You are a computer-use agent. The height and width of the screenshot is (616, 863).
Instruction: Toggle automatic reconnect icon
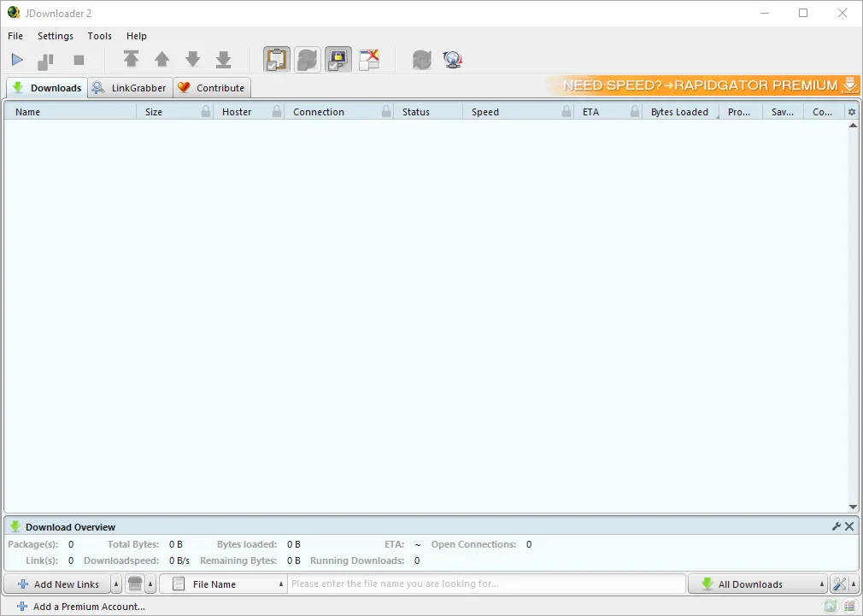tap(307, 60)
